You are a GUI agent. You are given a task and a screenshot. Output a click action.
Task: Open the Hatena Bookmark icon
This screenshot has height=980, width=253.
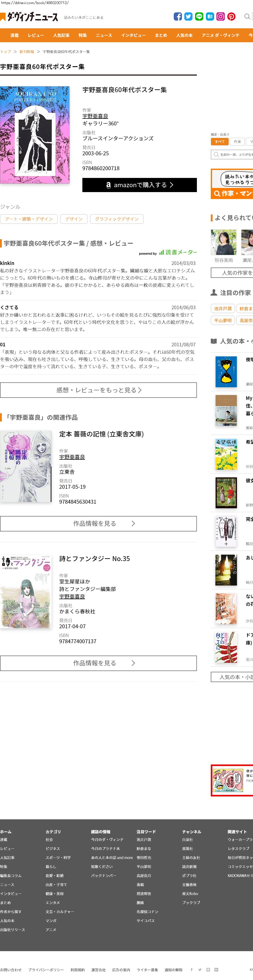[x=210, y=16]
